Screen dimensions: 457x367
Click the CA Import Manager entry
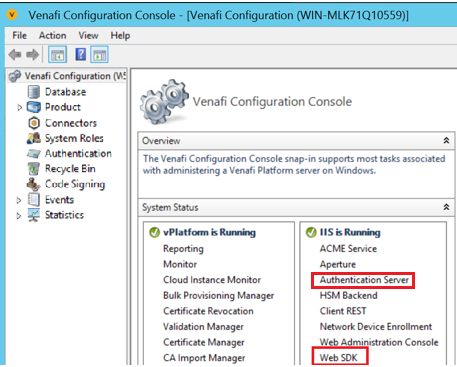click(204, 358)
